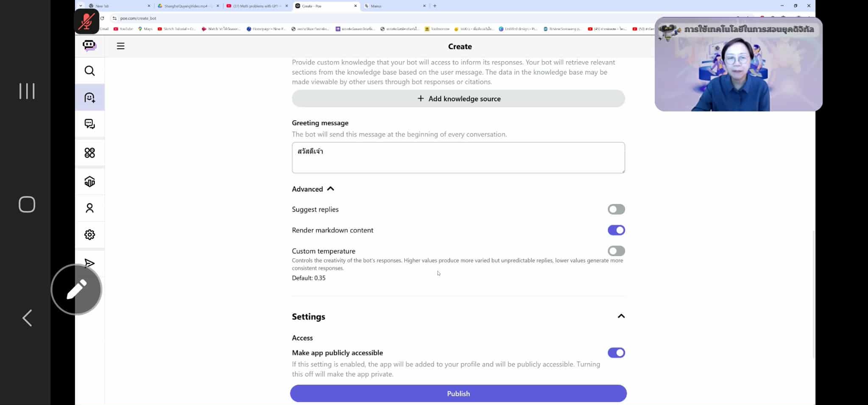Collapse the Settings section chevron

621,316
